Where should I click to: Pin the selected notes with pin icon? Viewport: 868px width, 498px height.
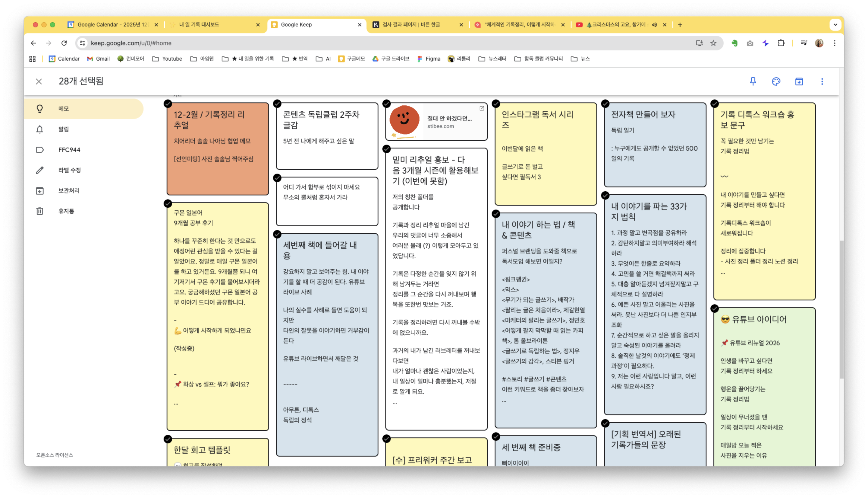[x=753, y=82]
